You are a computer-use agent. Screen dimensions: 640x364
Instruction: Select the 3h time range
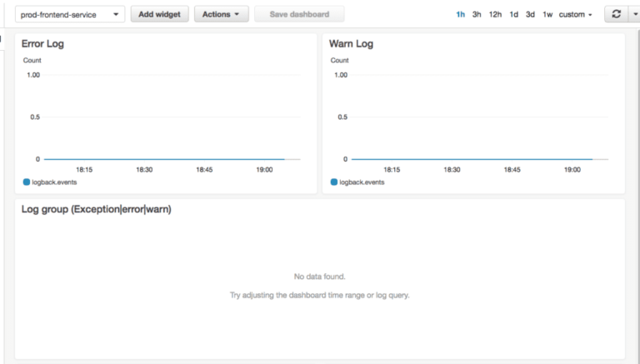[477, 15]
